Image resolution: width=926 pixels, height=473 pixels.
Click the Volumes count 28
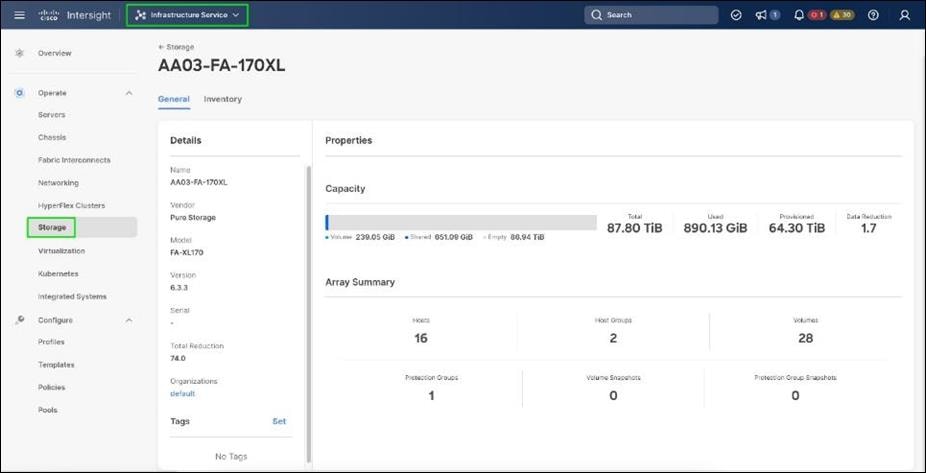pos(806,338)
